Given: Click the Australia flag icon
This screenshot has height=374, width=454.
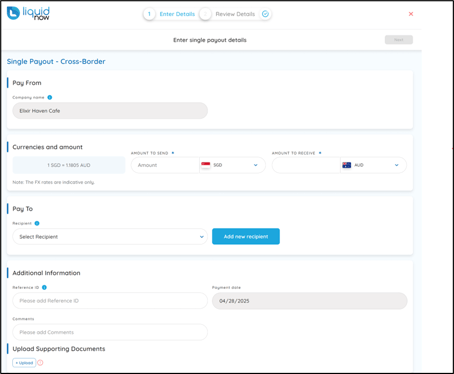Looking at the screenshot, I should click(347, 165).
